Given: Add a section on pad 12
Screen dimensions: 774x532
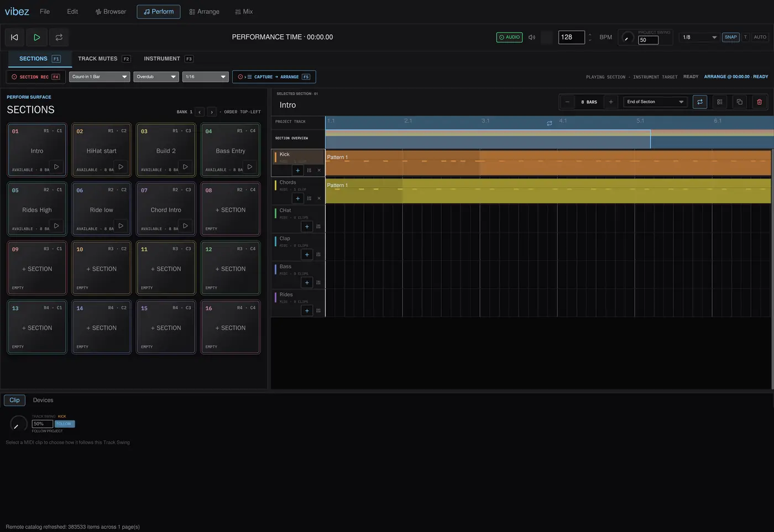Looking at the screenshot, I should [x=231, y=269].
